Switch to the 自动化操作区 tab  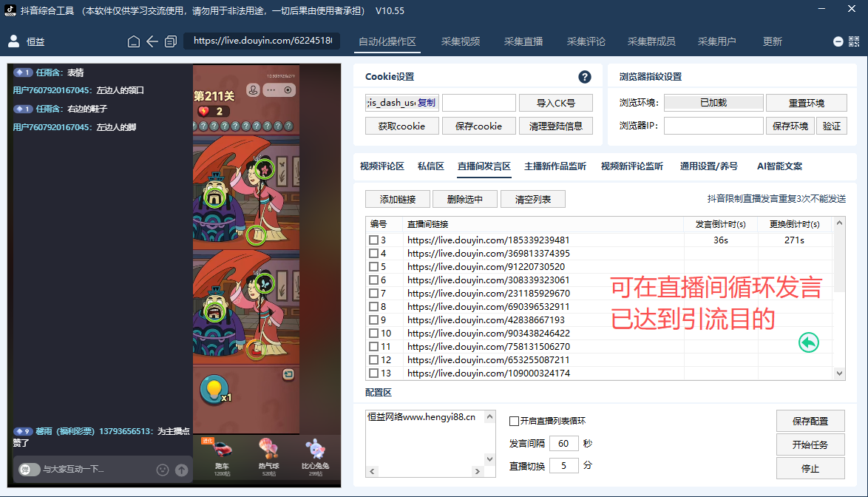pyautogui.click(x=387, y=41)
